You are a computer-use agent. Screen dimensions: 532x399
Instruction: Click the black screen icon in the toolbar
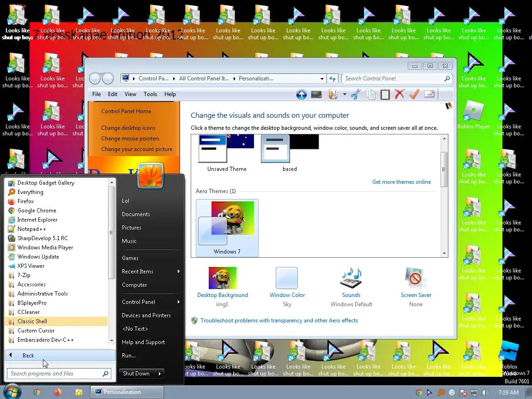316,94
